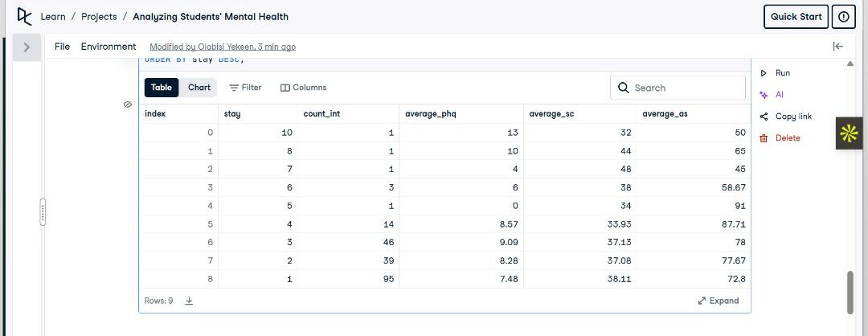Viewport: 868px width, 336px height.
Task: Click the project title Analyzing Students' Mental Health
Action: click(x=211, y=17)
